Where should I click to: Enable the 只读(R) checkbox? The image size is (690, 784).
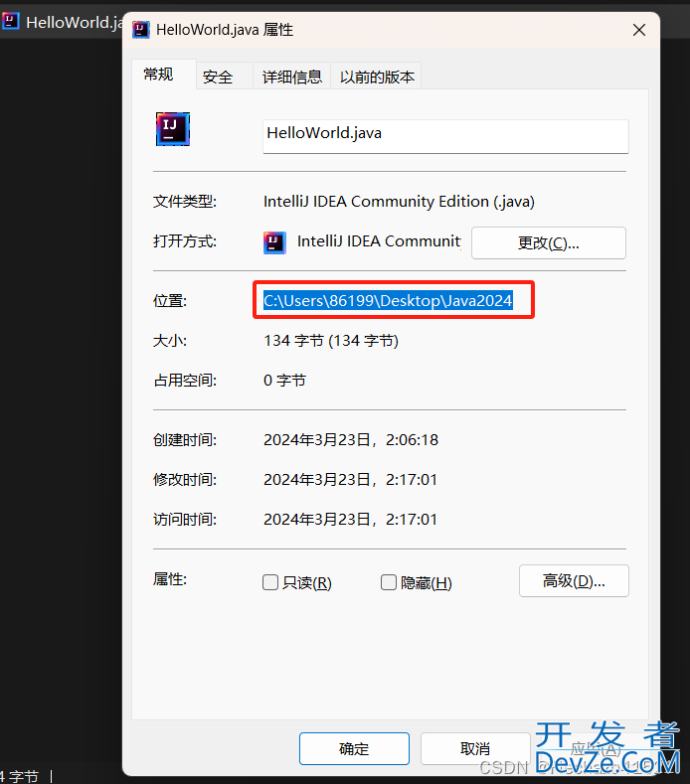pyautogui.click(x=270, y=582)
